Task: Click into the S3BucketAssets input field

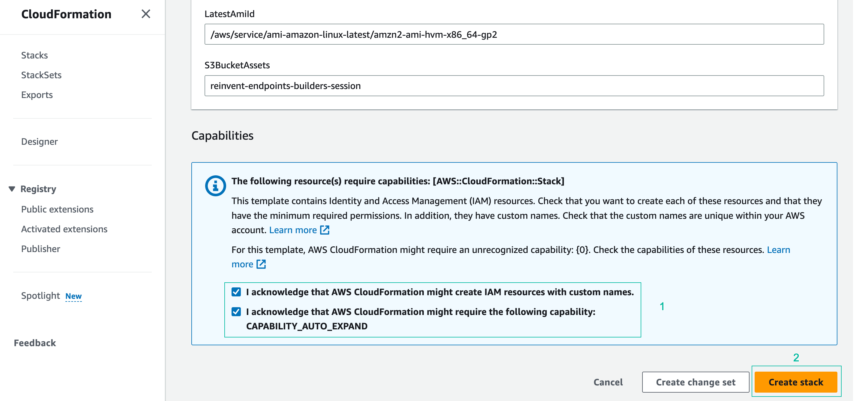Action: [x=514, y=86]
